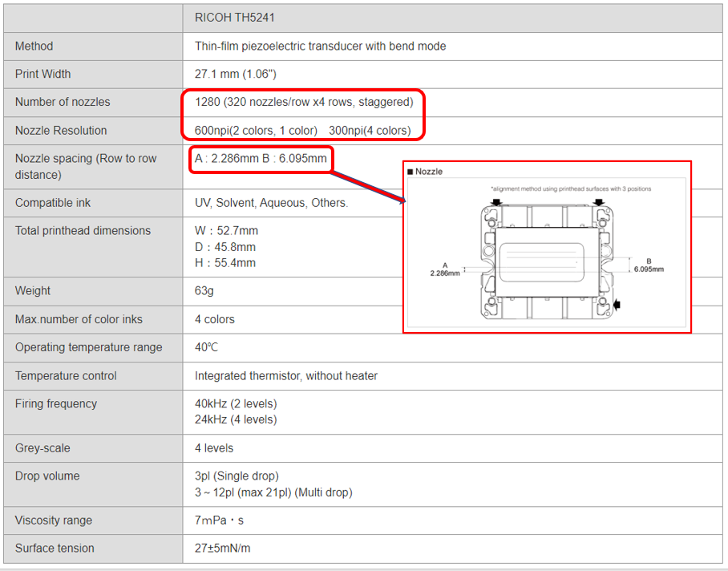This screenshot has height=571, width=728.
Task: Click the '3pl (Single drop)' drop volume text
Action: (237, 476)
